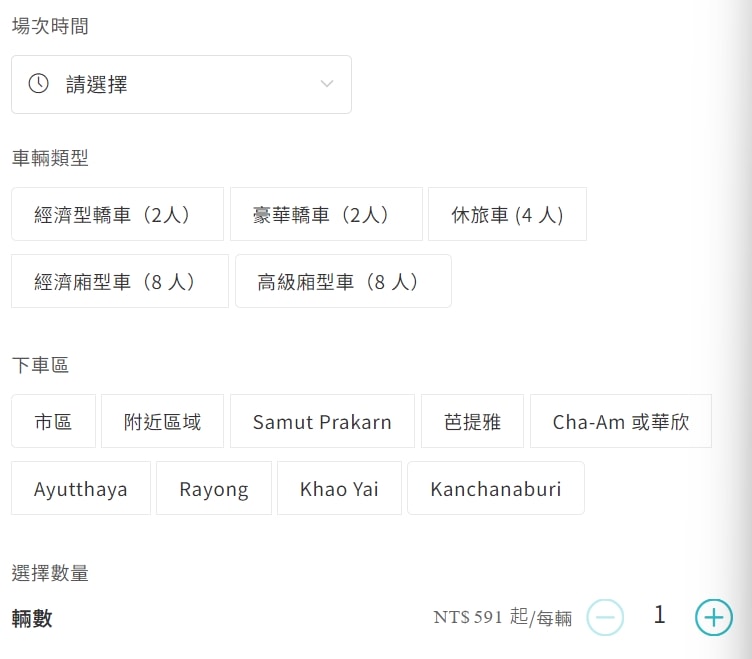Screen dimensions: 752x659
Task: Click the quantity value 1
Action: point(659,615)
